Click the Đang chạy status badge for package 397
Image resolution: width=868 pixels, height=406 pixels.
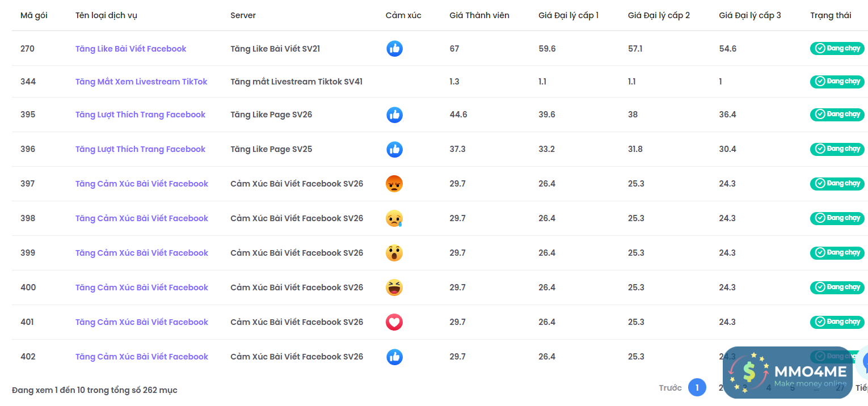(837, 184)
